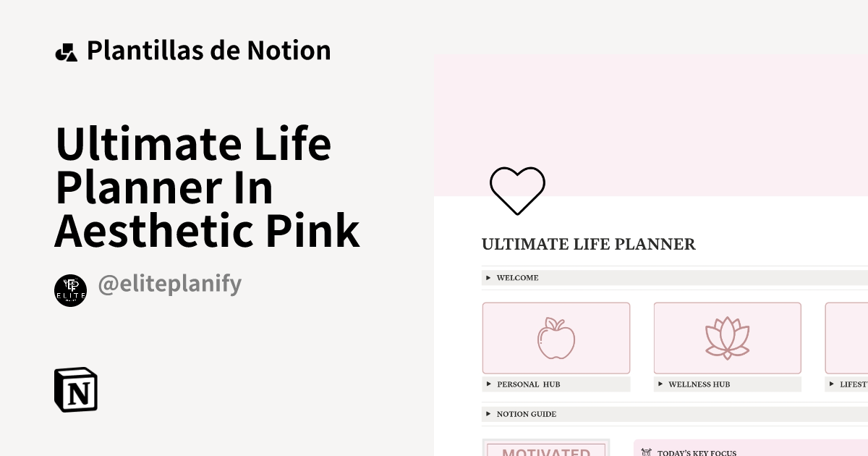Click the lotus flower icon on the Wellness Hub card
868x456 pixels.
tap(727, 337)
